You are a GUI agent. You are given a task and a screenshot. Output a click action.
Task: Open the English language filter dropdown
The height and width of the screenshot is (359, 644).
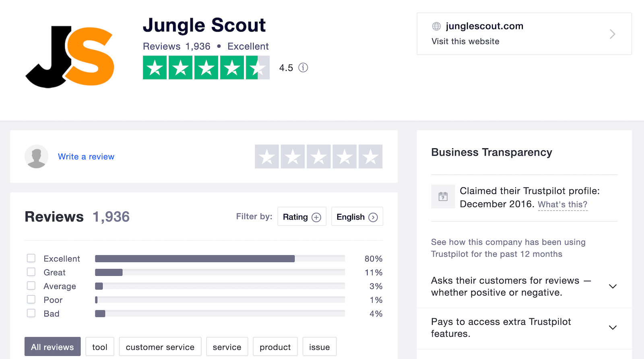click(x=357, y=217)
